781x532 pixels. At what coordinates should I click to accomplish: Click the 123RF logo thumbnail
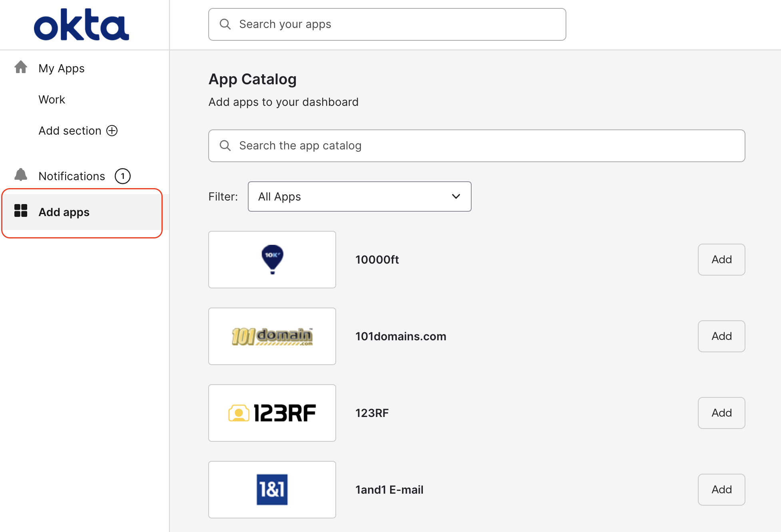coord(272,413)
